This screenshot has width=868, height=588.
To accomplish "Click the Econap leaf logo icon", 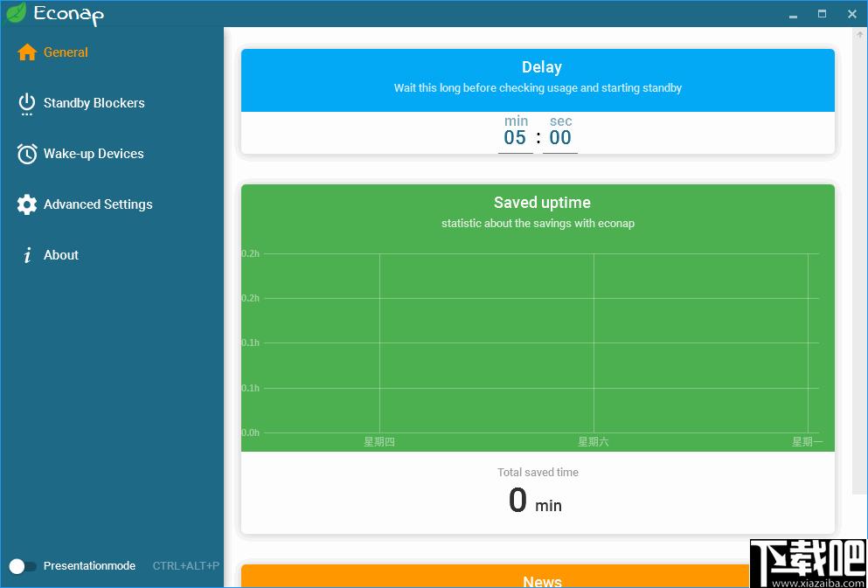I will pyautogui.click(x=16, y=13).
